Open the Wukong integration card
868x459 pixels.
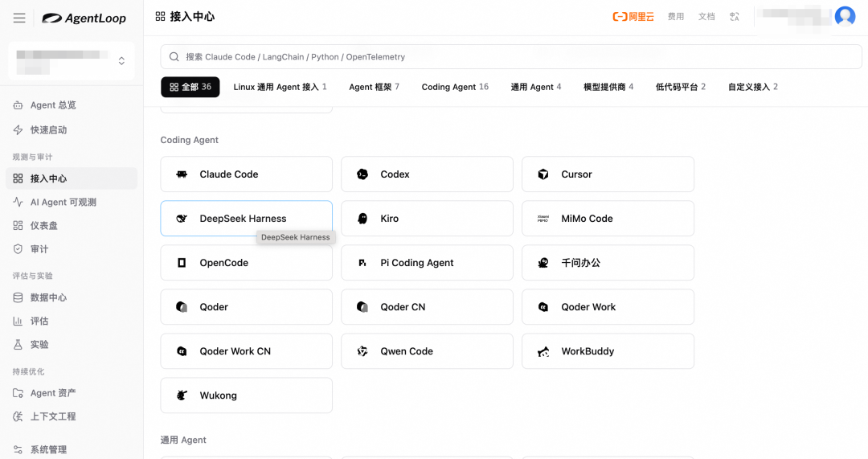coord(247,395)
